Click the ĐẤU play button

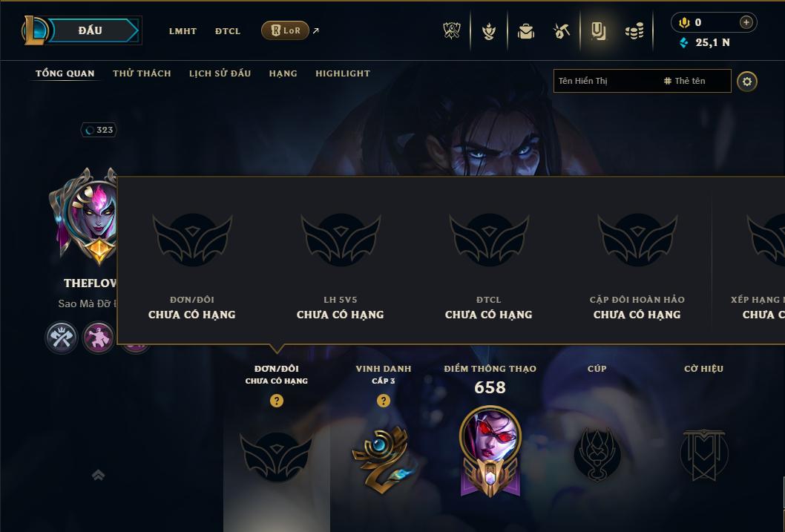coord(91,30)
